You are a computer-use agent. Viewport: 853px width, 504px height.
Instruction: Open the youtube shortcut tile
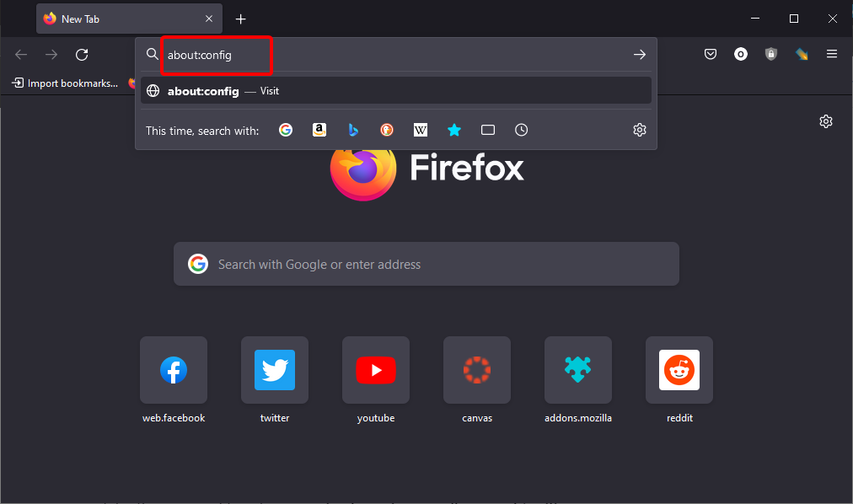tap(376, 370)
